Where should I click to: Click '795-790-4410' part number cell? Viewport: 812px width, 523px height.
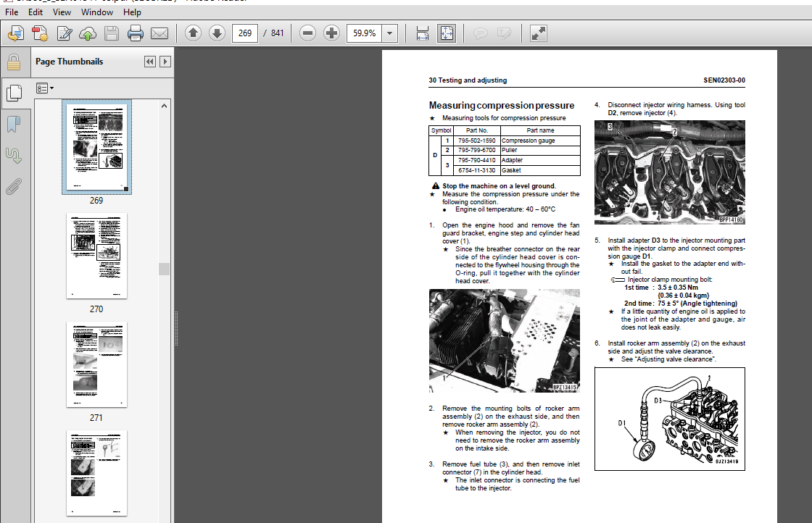click(476, 160)
